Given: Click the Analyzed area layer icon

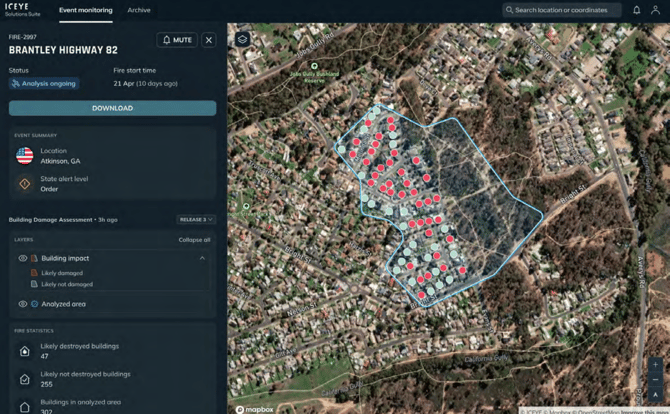Looking at the screenshot, I should [x=34, y=304].
